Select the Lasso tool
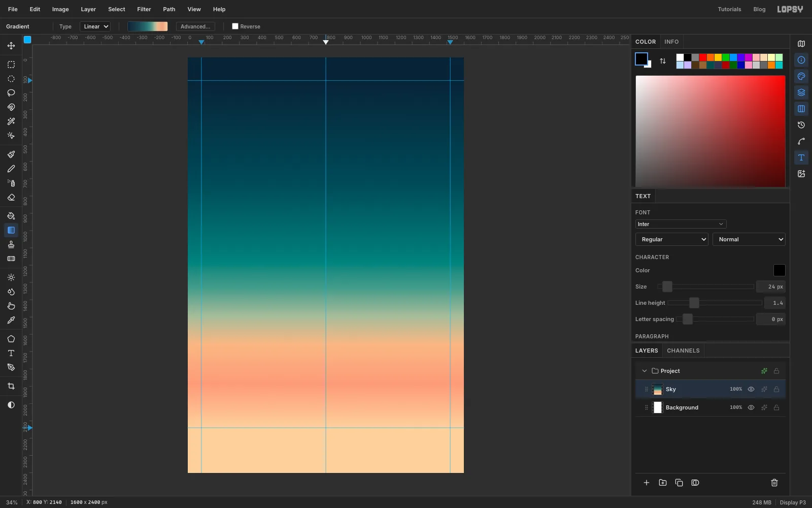The width and height of the screenshot is (812, 508). (11, 93)
